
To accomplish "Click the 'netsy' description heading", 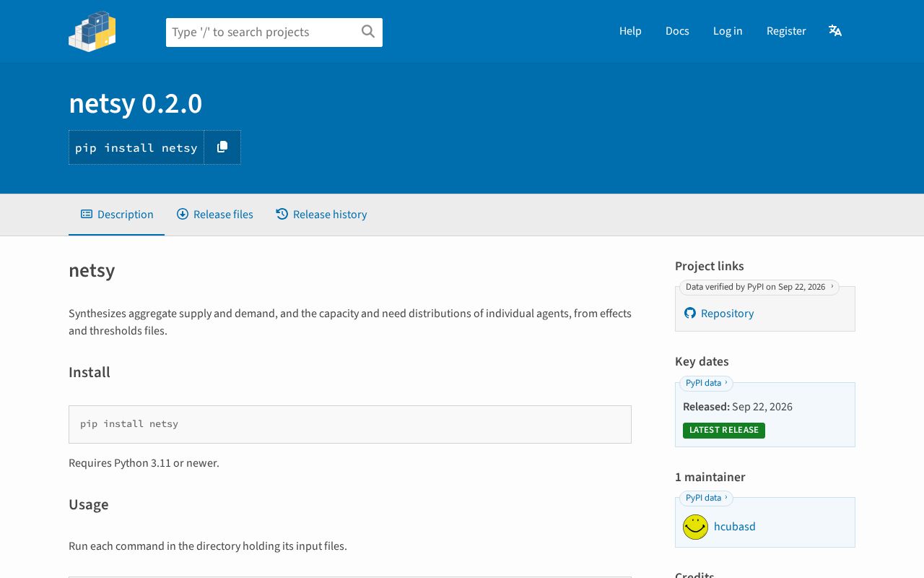I will point(92,271).
